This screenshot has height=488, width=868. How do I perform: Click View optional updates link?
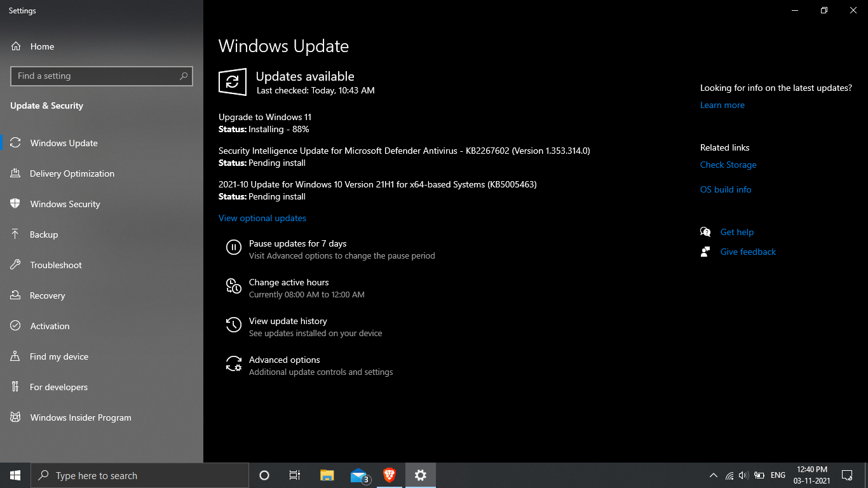[x=262, y=218]
